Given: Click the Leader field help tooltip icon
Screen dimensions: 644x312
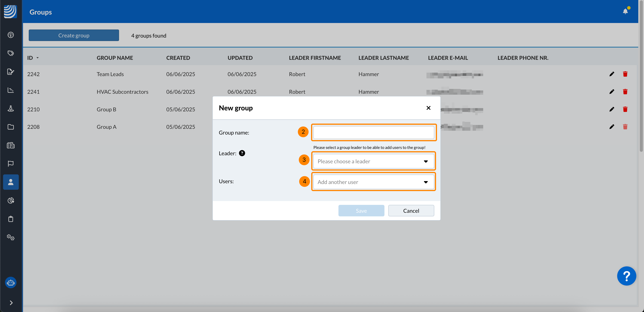Looking at the screenshot, I should click(x=242, y=153).
